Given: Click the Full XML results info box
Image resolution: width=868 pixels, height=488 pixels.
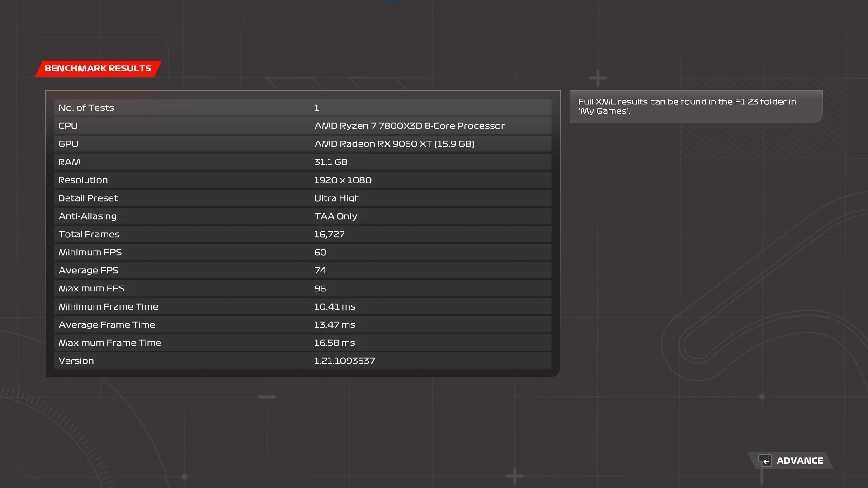Looking at the screenshot, I should coord(695,107).
